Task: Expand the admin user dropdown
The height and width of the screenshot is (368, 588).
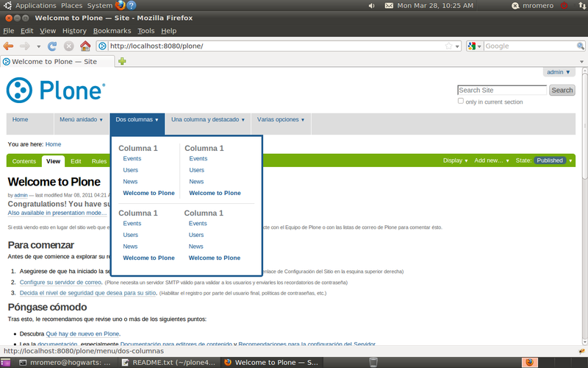Action: pyautogui.click(x=558, y=72)
